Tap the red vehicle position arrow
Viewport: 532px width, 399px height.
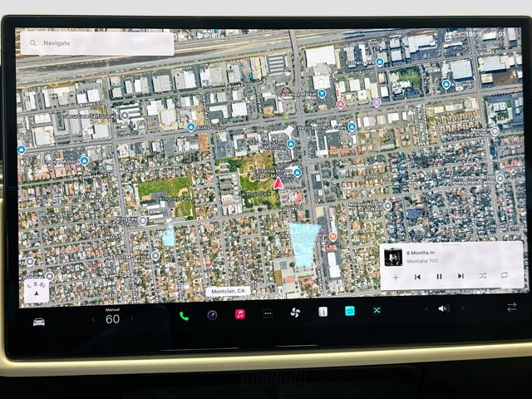click(278, 183)
